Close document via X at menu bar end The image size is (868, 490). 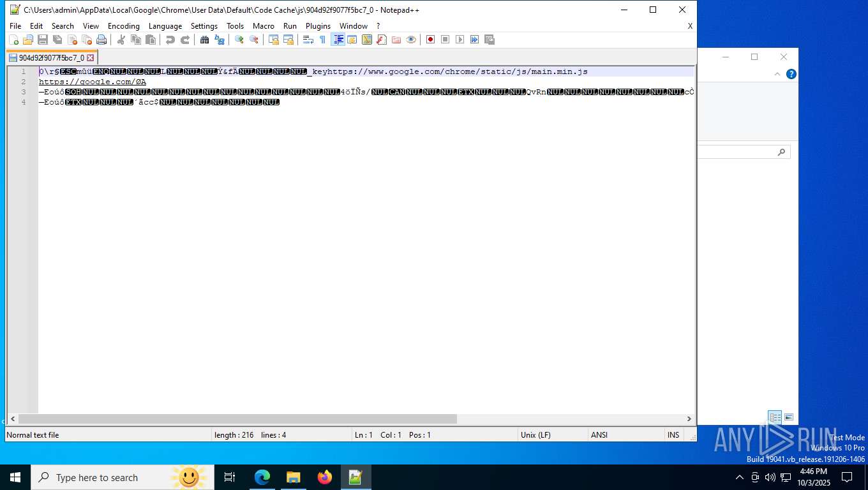[690, 26]
